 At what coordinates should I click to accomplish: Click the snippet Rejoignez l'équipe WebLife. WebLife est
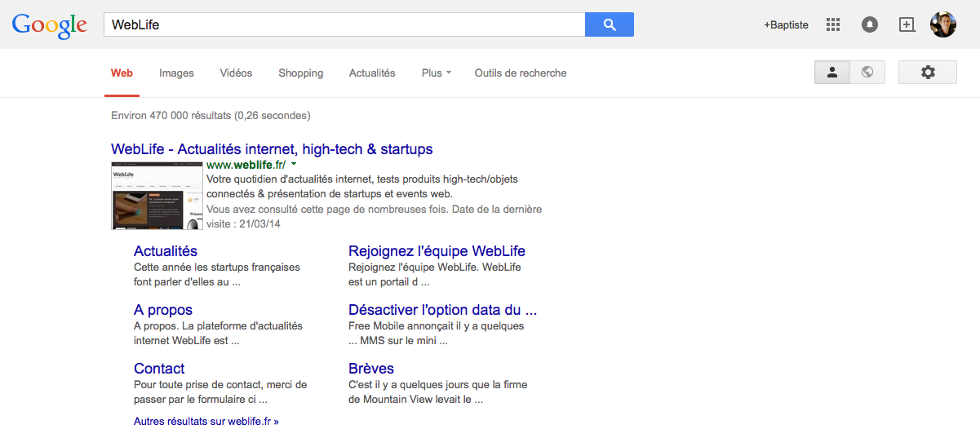434,275
